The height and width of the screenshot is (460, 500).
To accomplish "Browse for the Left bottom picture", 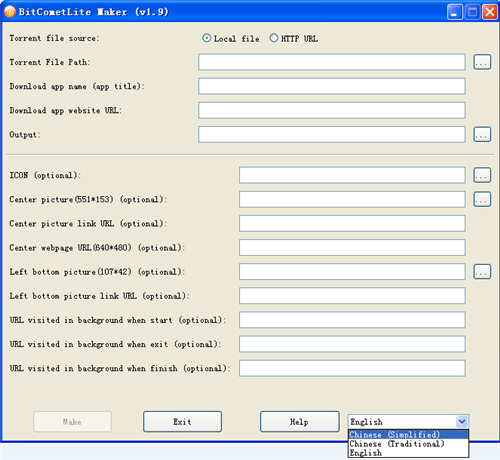I will (x=482, y=272).
